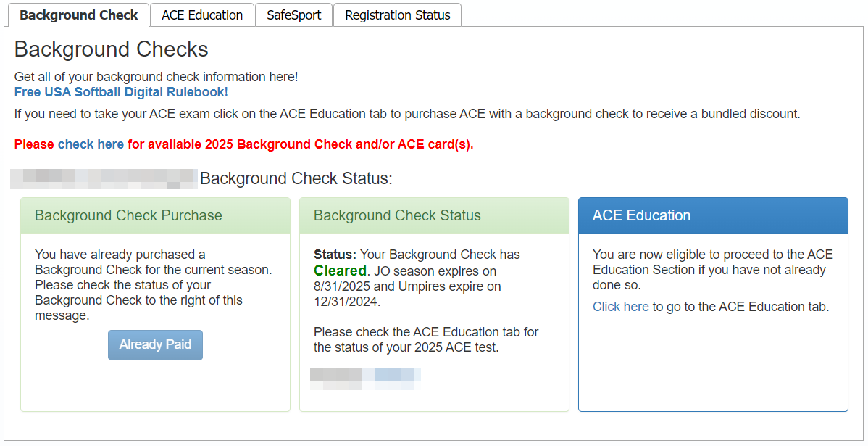
Task: Click the "You have already purchased" paragraph
Action: (153, 285)
